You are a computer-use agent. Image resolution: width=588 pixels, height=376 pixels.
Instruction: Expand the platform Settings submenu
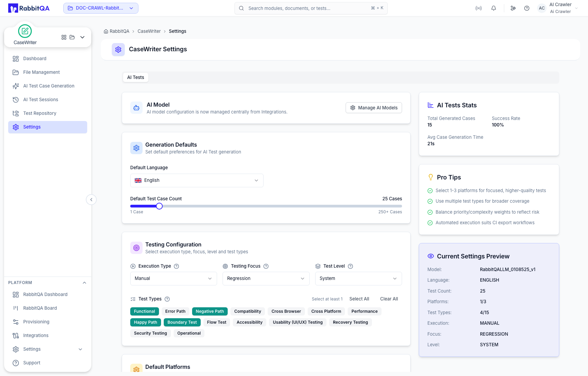(80, 349)
